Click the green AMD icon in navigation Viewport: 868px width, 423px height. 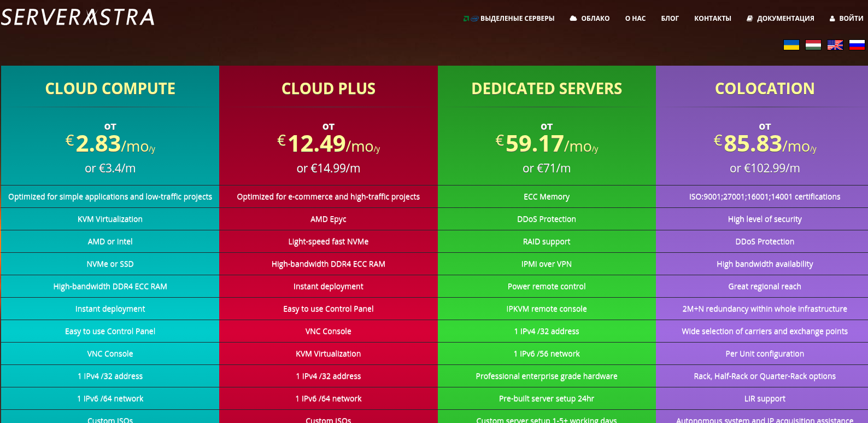coord(466,19)
